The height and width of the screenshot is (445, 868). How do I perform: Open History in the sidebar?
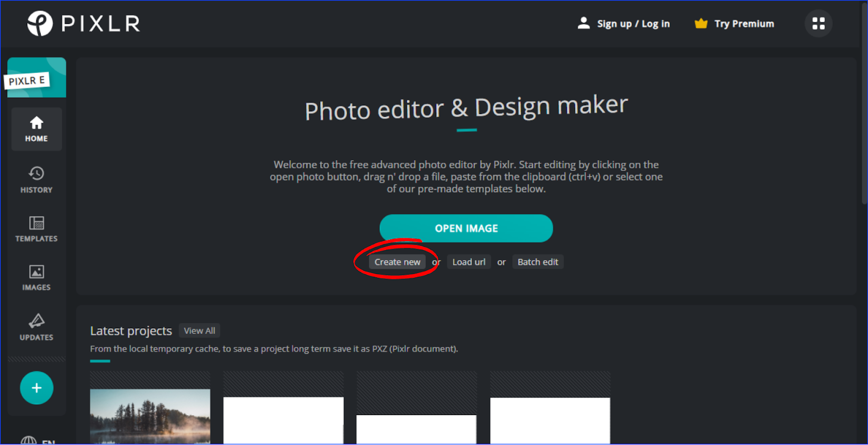[36, 180]
